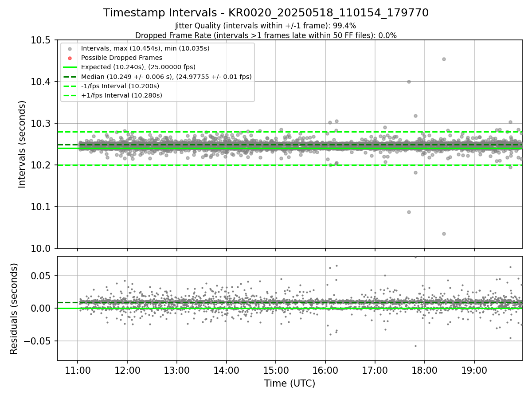Click the 0.05 residuals tick label
Viewport: 532px width, 399px height.
(41, 276)
